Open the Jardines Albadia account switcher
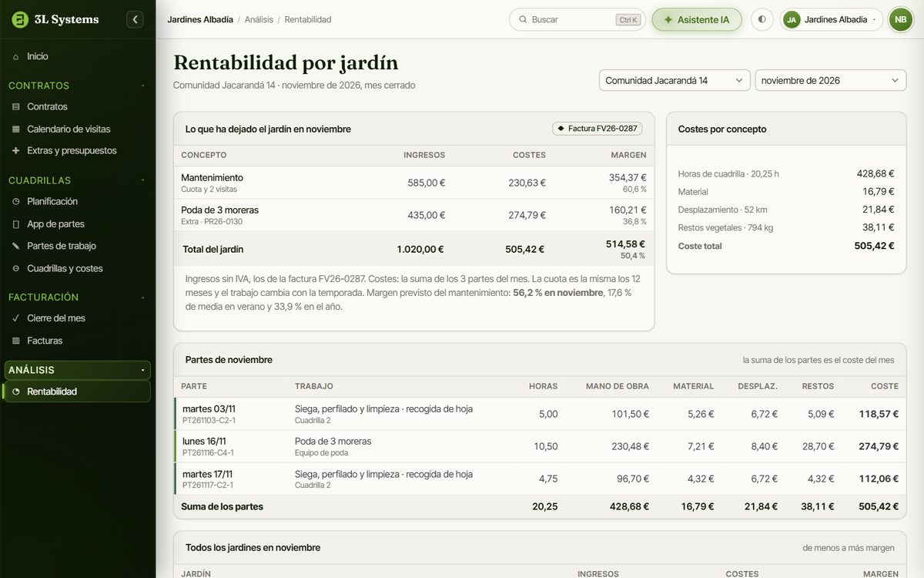 832,19
